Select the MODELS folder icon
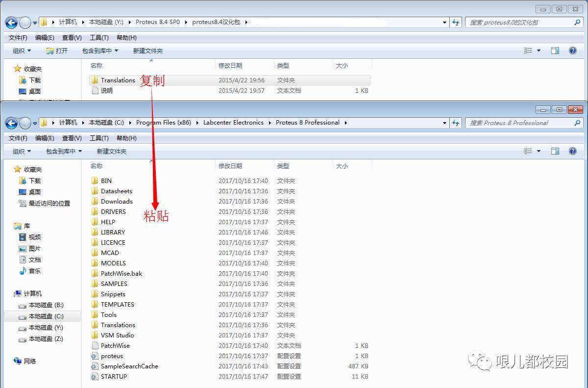This screenshot has height=388, width=588. pyautogui.click(x=95, y=263)
